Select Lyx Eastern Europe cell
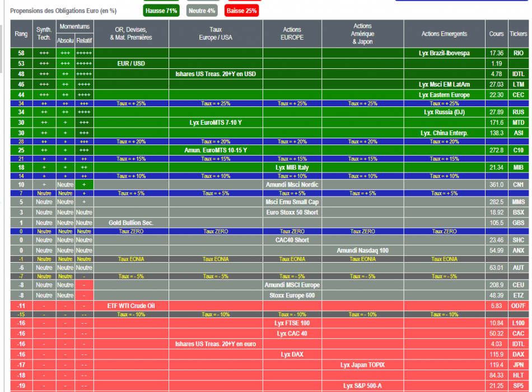This screenshot has height=392, width=532. 445,95
